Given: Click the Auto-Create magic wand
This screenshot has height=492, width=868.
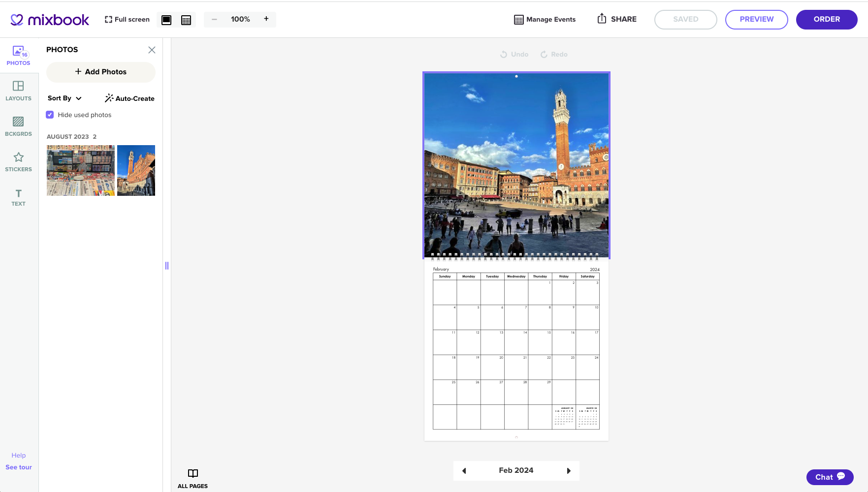Looking at the screenshot, I should pos(129,98).
